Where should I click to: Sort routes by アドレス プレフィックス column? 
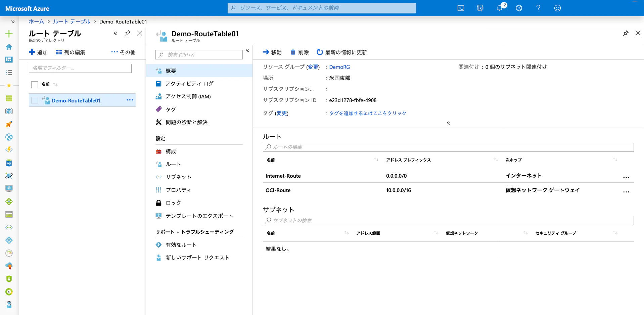(408, 160)
